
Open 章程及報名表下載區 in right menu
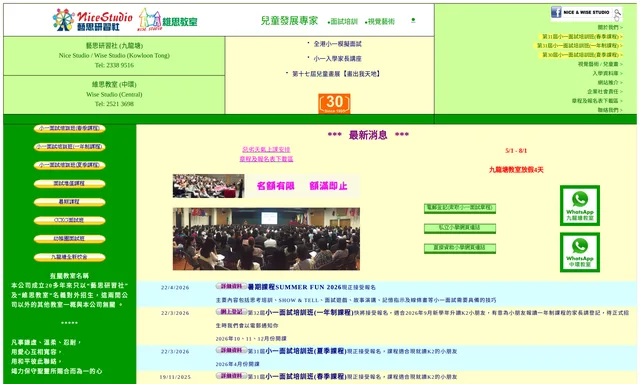click(x=598, y=101)
